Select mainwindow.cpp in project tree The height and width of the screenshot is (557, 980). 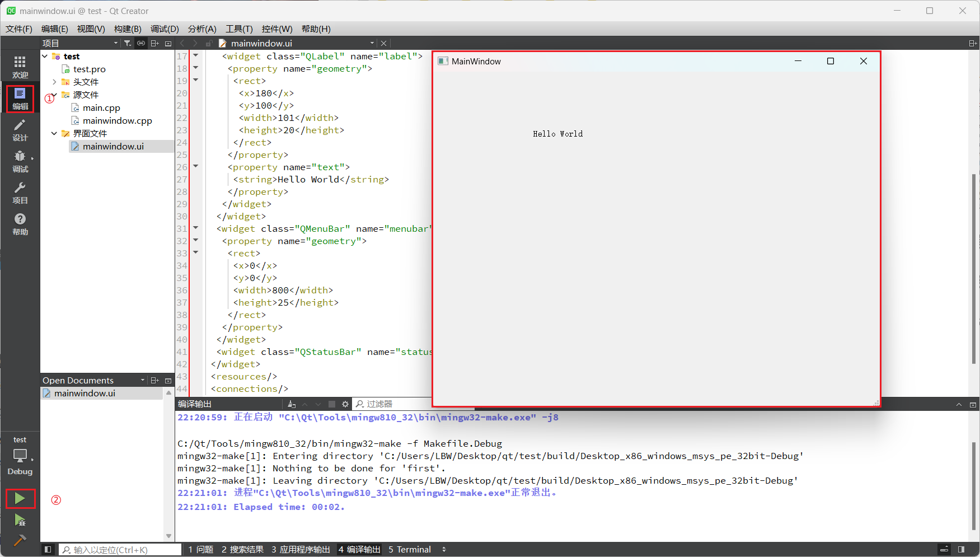click(x=118, y=120)
